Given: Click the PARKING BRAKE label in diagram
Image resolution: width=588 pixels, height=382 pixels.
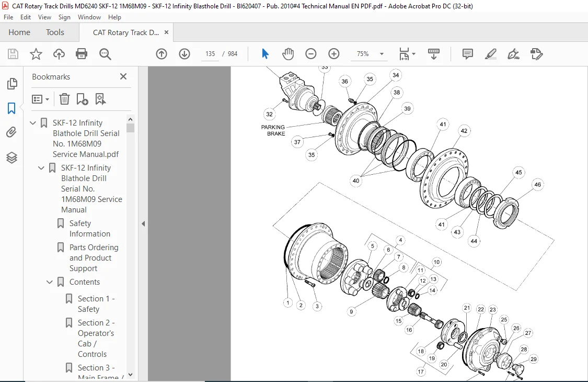Looking at the screenshot, I should tap(273, 130).
